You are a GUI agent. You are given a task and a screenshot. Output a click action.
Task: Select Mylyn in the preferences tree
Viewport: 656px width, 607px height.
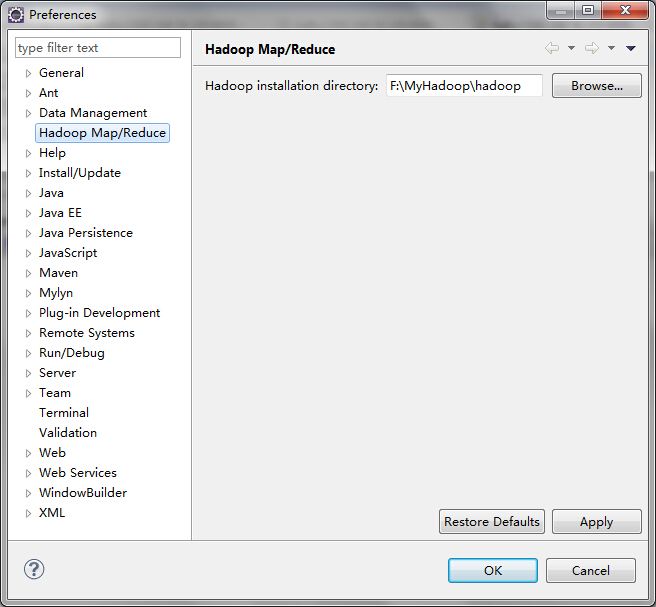pyautogui.click(x=56, y=293)
